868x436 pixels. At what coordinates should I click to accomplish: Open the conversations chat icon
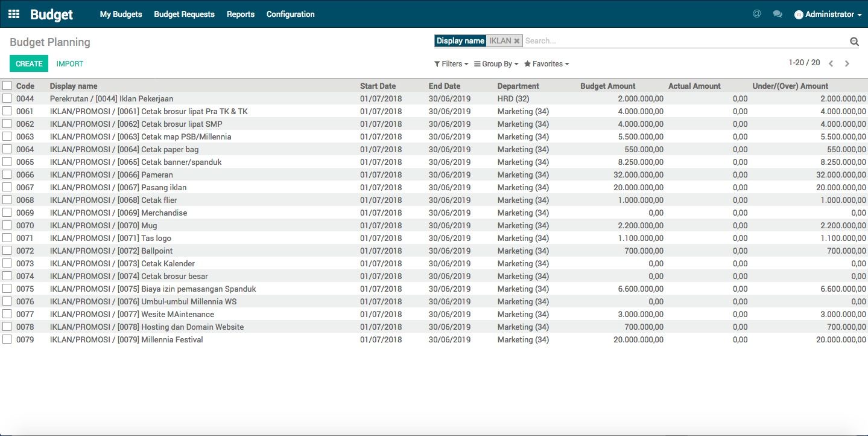[778, 14]
